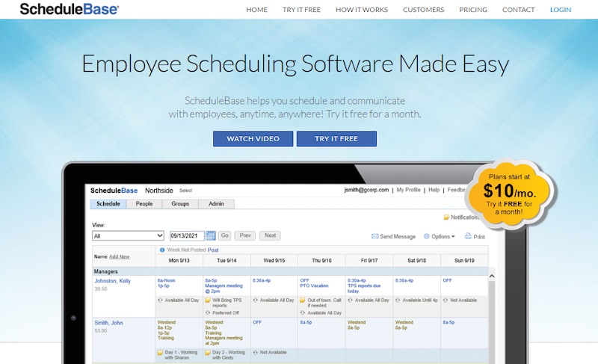Open TRY IT FREE in top navigation
The height and width of the screenshot is (364, 598).
(x=301, y=10)
